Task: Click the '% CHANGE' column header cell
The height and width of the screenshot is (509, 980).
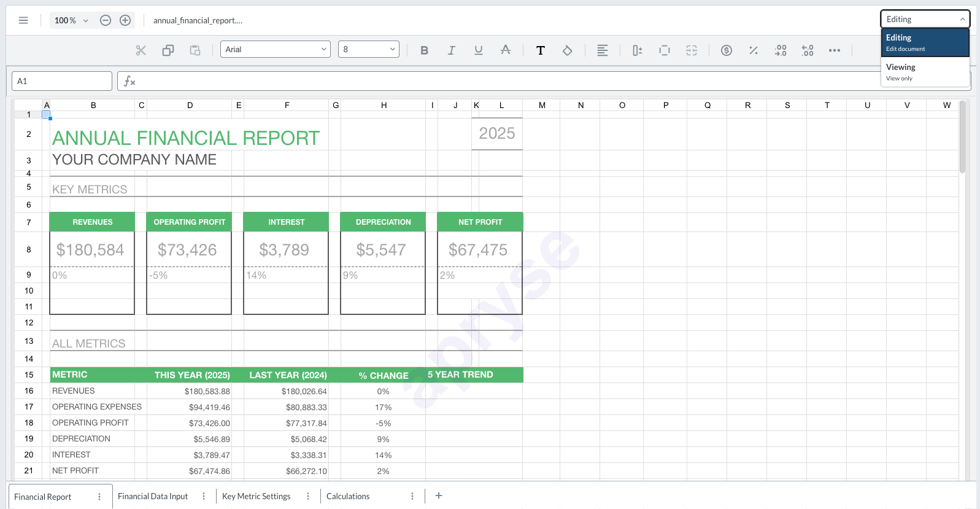Action: tap(384, 375)
